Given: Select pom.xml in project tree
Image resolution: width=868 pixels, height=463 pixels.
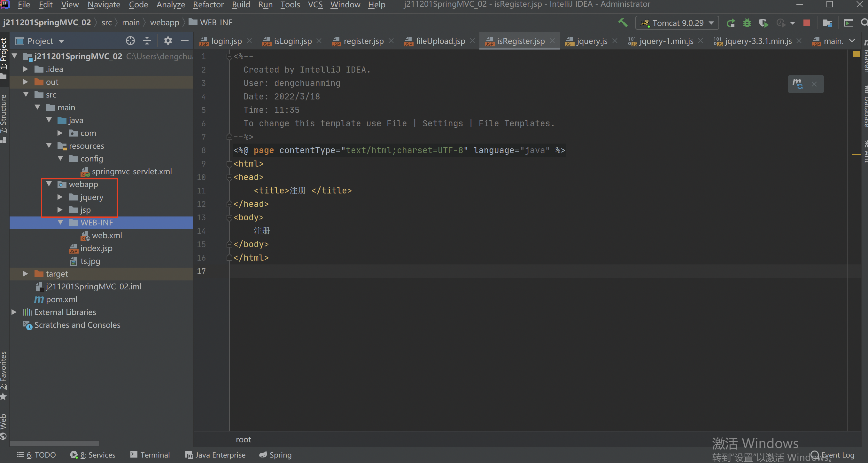Looking at the screenshot, I should pyautogui.click(x=61, y=300).
